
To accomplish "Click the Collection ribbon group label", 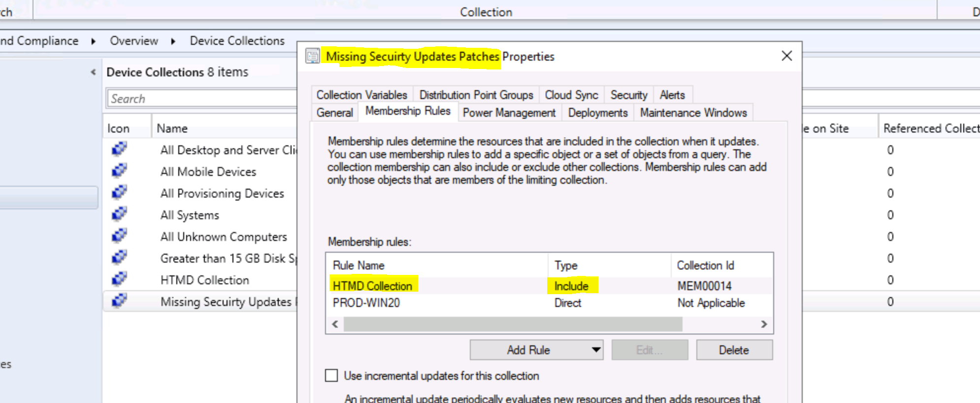I will 486,12.
